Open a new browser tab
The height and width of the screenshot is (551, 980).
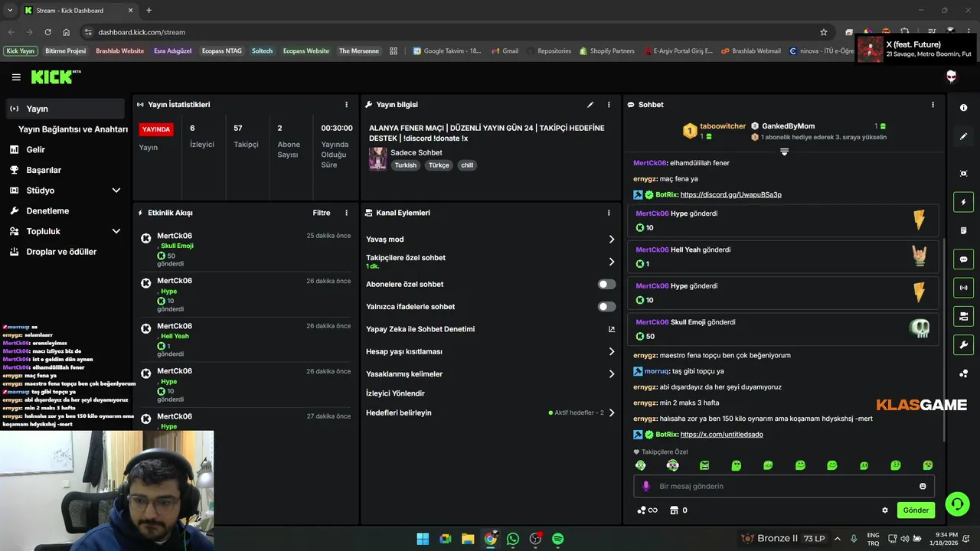tap(149, 10)
